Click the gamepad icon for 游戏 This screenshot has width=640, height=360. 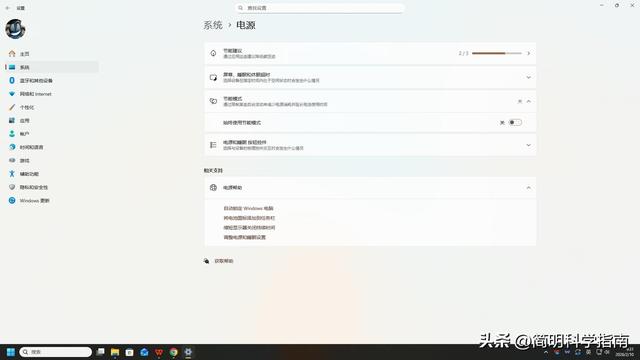12,160
